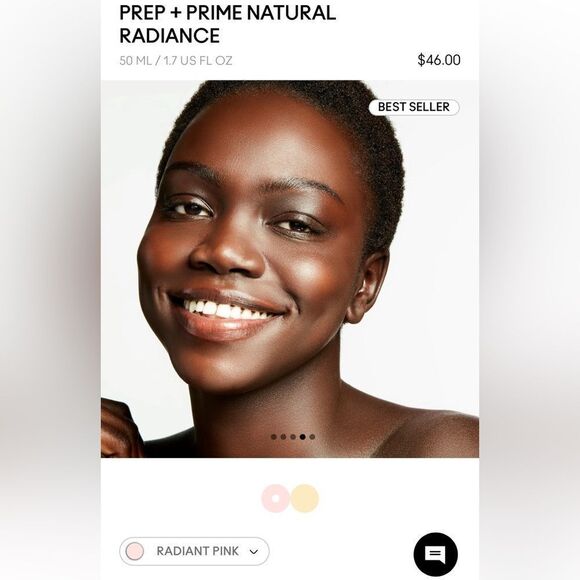
Task: Open the live chat bubble icon
Action: (435, 554)
